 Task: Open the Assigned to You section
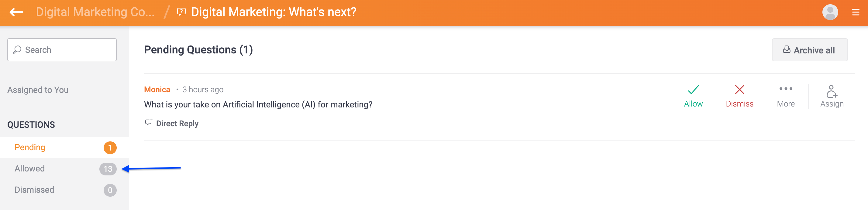point(38,90)
